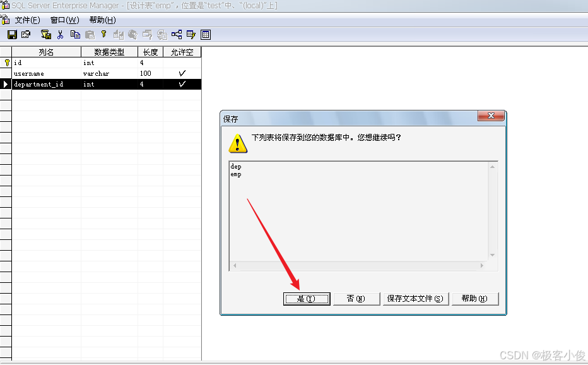
Task: Click the greyed head silhouette toolbar icon
Action: click(x=132, y=35)
